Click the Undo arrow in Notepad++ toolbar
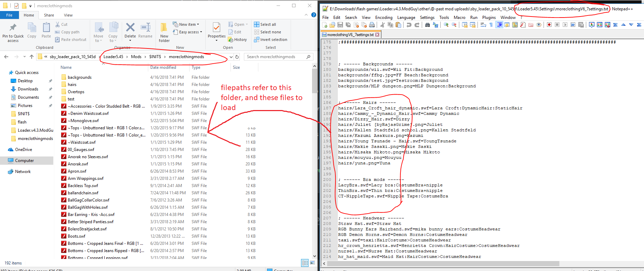644x271 pixels. pos(409,25)
